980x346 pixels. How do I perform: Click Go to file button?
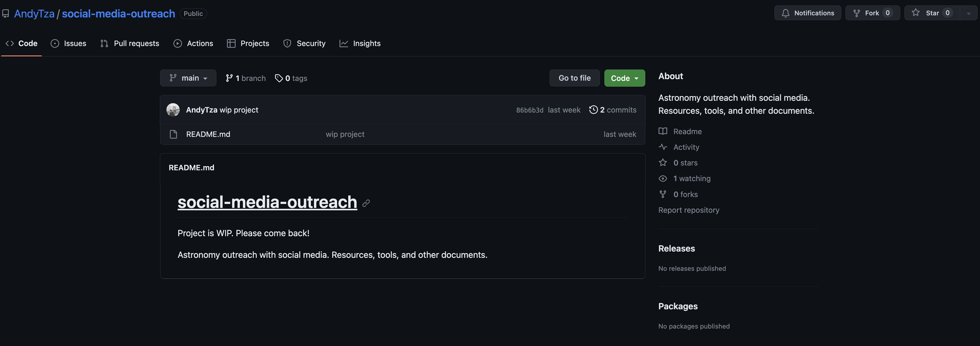pos(575,78)
